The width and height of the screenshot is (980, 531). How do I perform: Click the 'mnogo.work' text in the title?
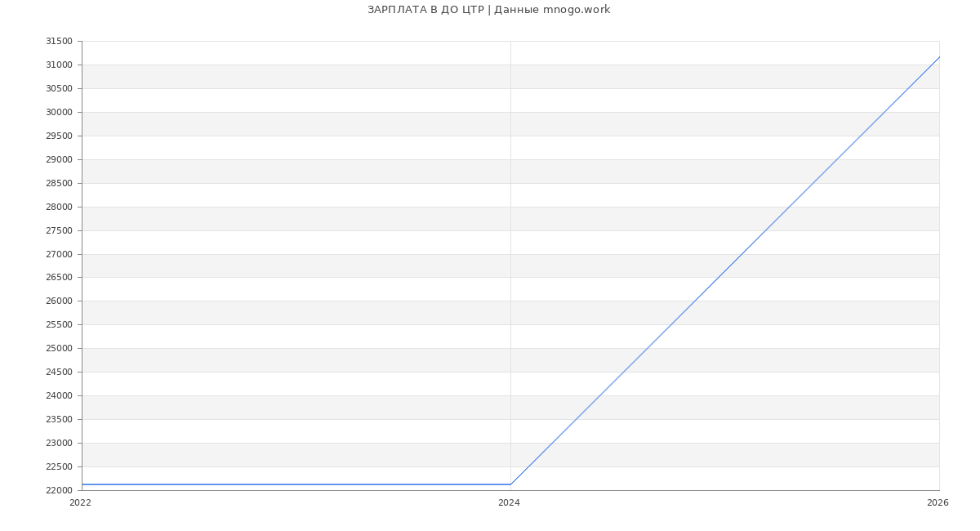point(577,10)
